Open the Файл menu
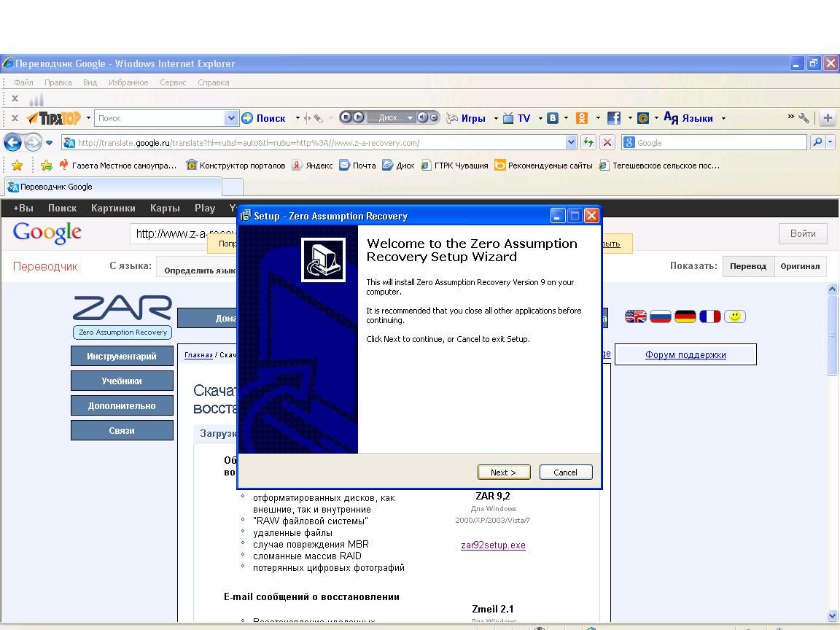This screenshot has height=630, width=840. pyautogui.click(x=23, y=82)
